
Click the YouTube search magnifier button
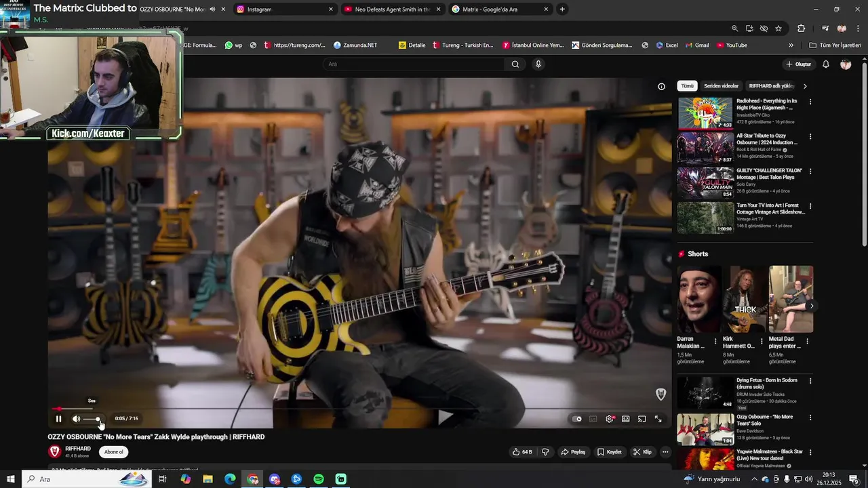click(x=515, y=64)
